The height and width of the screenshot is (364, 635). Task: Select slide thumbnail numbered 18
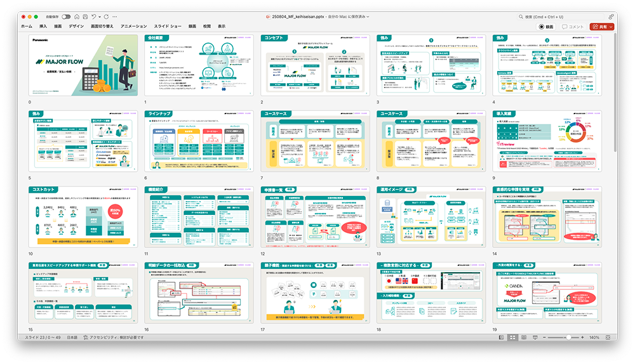[431, 293]
